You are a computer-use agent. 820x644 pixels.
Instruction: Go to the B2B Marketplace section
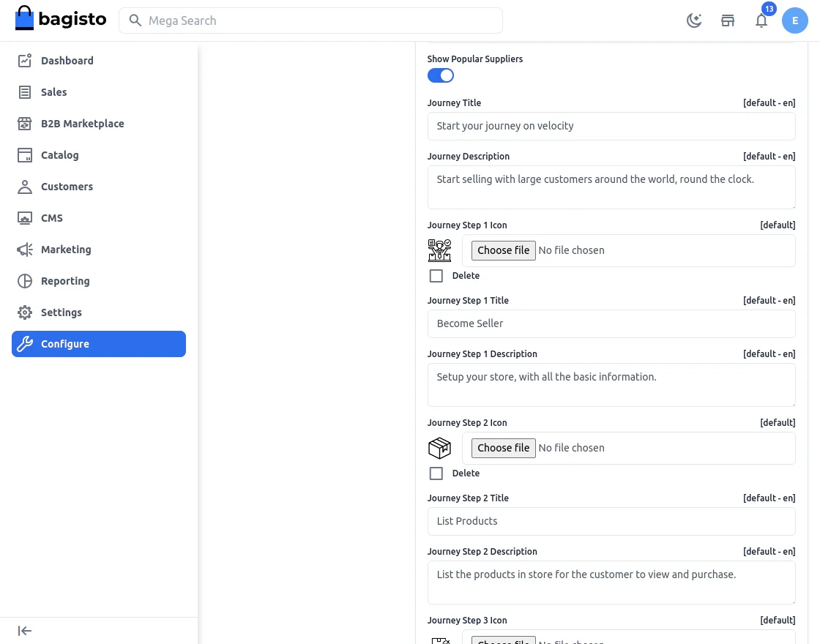(x=82, y=124)
